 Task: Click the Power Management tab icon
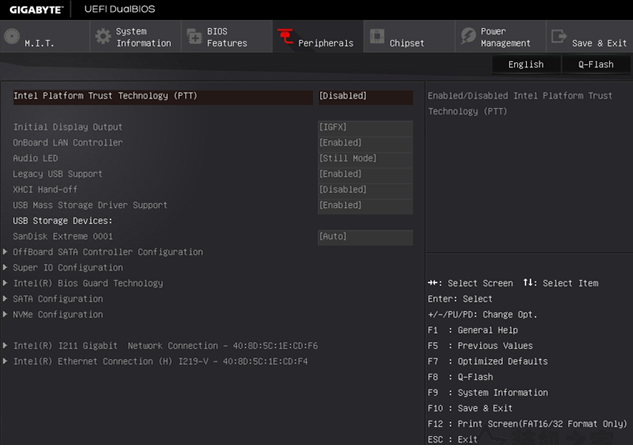467,36
